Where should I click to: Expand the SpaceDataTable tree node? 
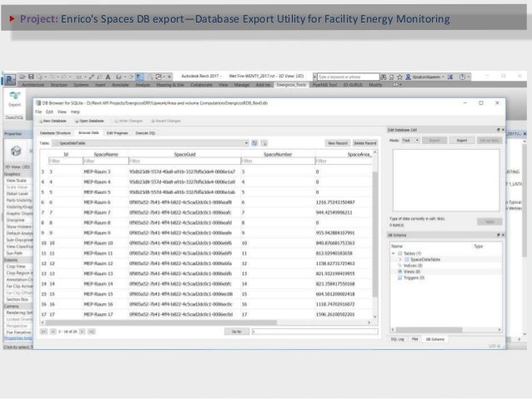(400, 259)
